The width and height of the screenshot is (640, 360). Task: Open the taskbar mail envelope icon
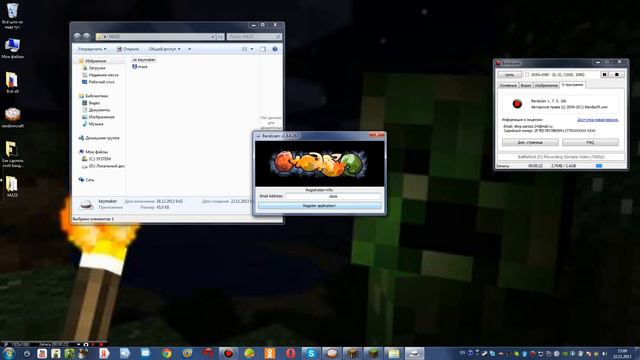[146, 353]
